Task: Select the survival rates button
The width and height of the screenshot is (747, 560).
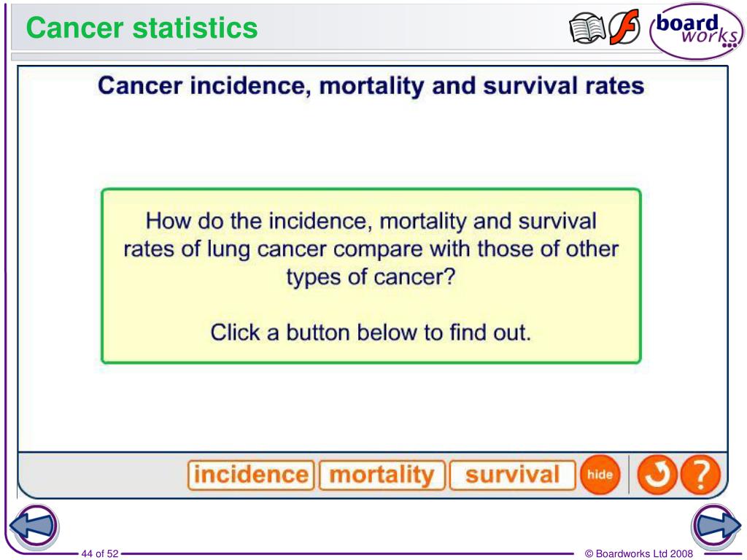Action: 513,475
